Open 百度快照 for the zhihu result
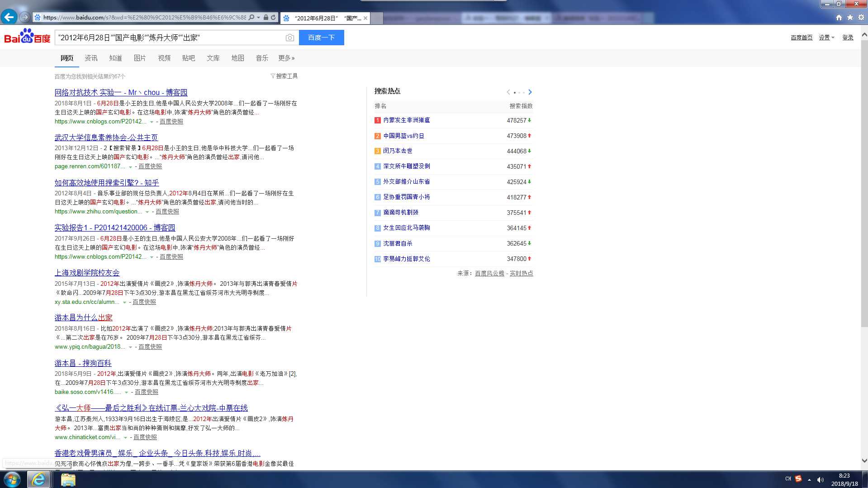868x488 pixels. pos(167,212)
